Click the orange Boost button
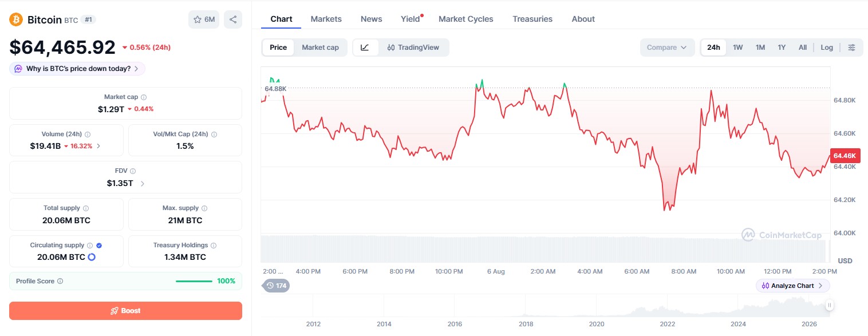This screenshot has width=868, height=336. pyautogui.click(x=125, y=311)
